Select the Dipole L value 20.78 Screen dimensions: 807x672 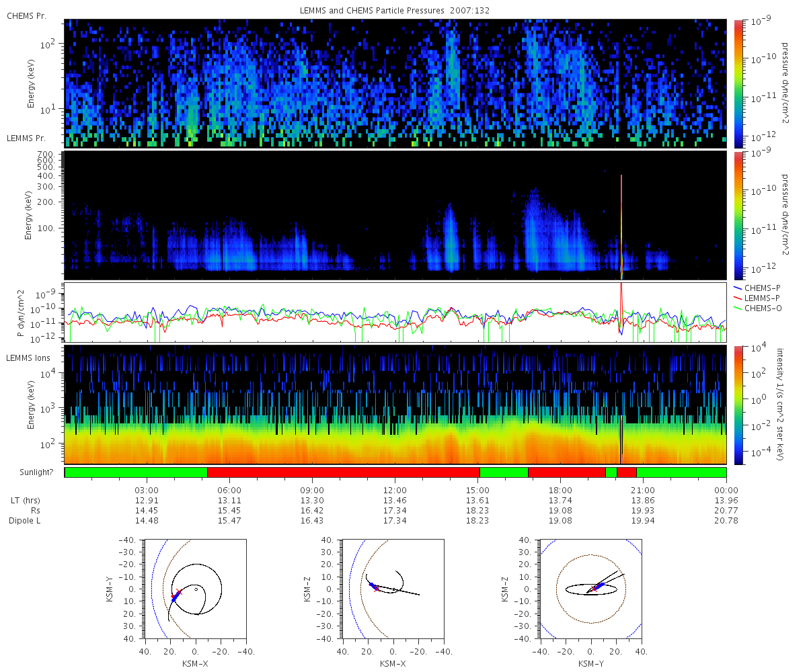pos(726,521)
